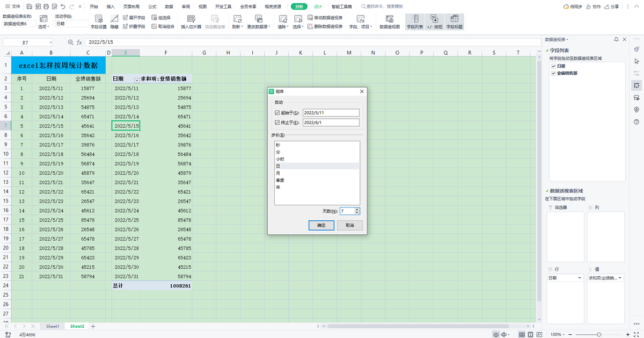
Task: Open the 文件 file menu
Action: [13, 6]
